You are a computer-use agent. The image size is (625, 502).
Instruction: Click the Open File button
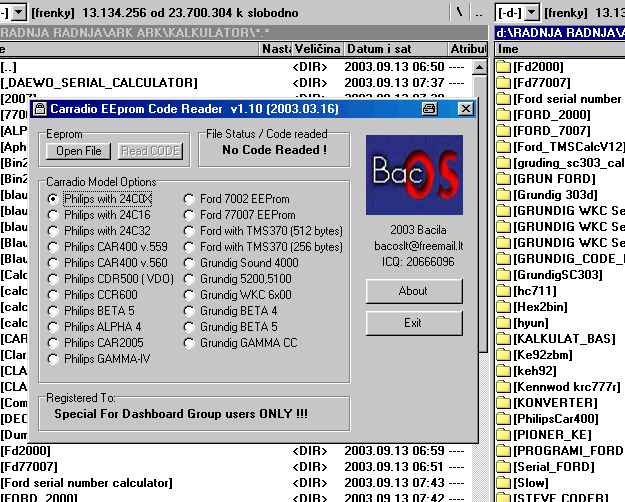pos(79,151)
